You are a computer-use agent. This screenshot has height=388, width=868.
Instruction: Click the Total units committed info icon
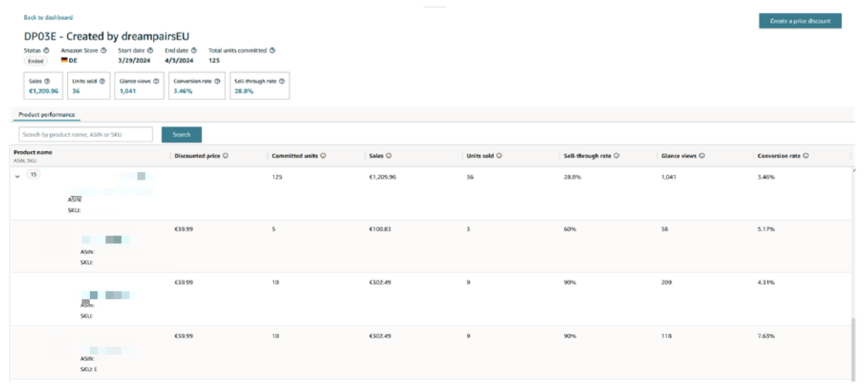click(272, 50)
